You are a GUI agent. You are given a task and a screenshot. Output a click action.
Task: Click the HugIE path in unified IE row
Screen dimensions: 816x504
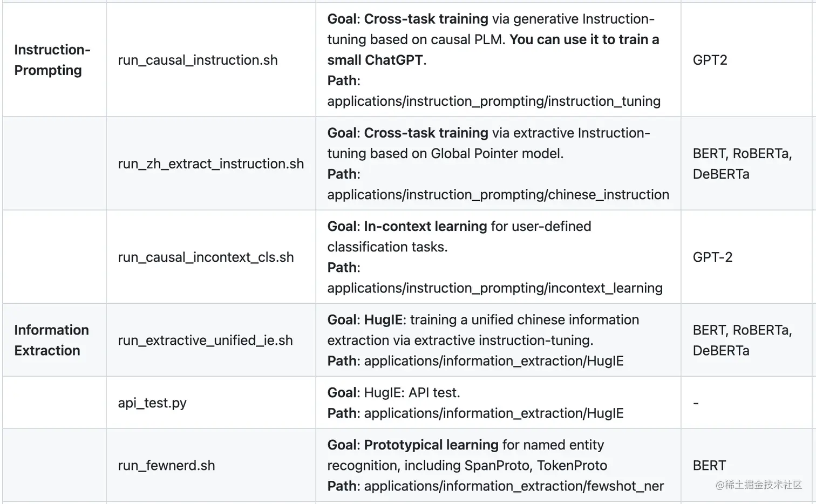(x=493, y=360)
